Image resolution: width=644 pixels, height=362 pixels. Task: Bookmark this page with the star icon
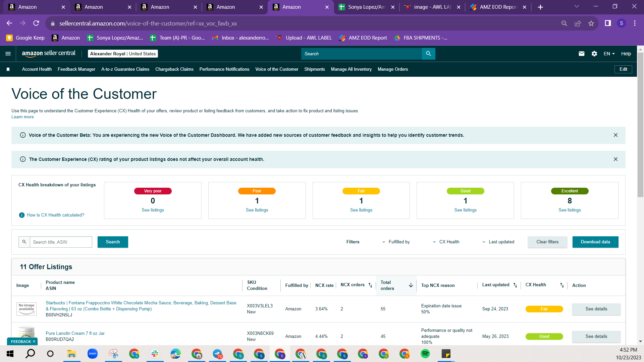pos(591,23)
